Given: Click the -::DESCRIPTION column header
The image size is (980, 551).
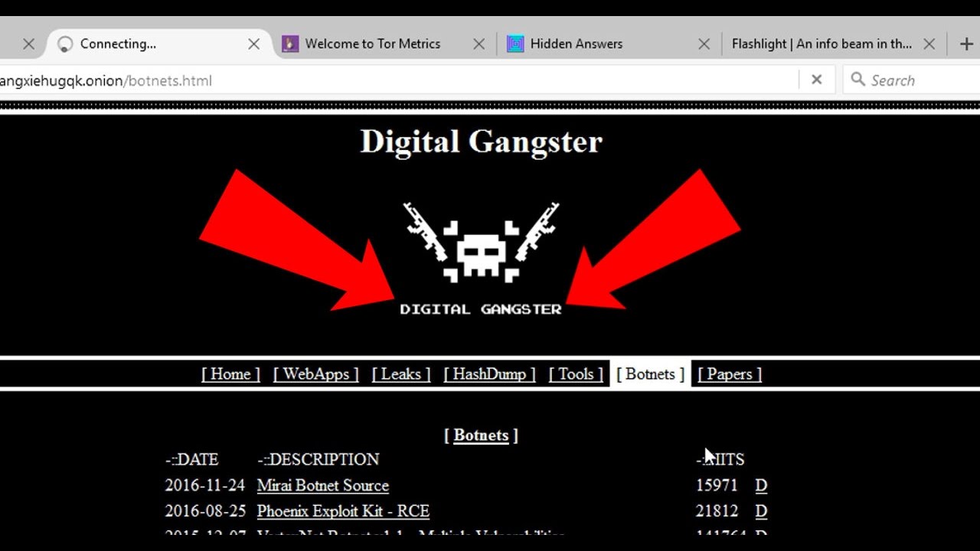Looking at the screenshot, I should [318, 460].
